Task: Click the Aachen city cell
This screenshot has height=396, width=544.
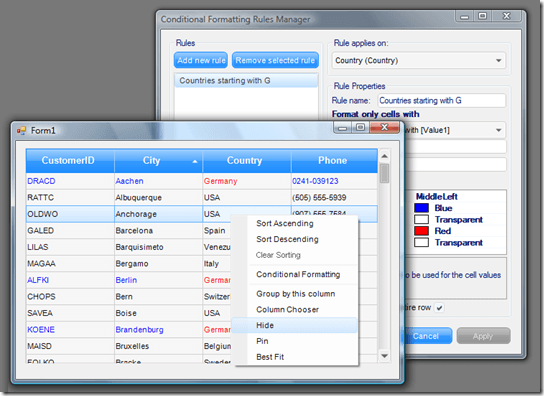Action: tap(159, 181)
